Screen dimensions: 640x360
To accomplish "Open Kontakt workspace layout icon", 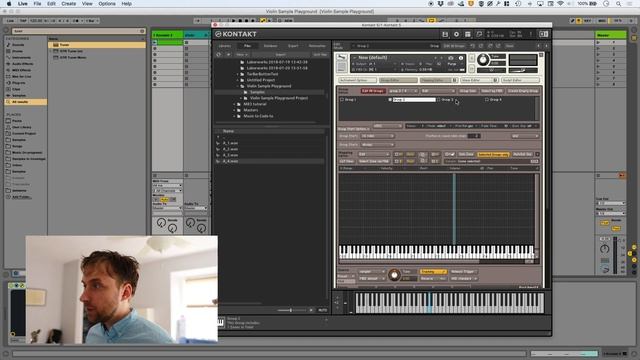I will point(468,34).
